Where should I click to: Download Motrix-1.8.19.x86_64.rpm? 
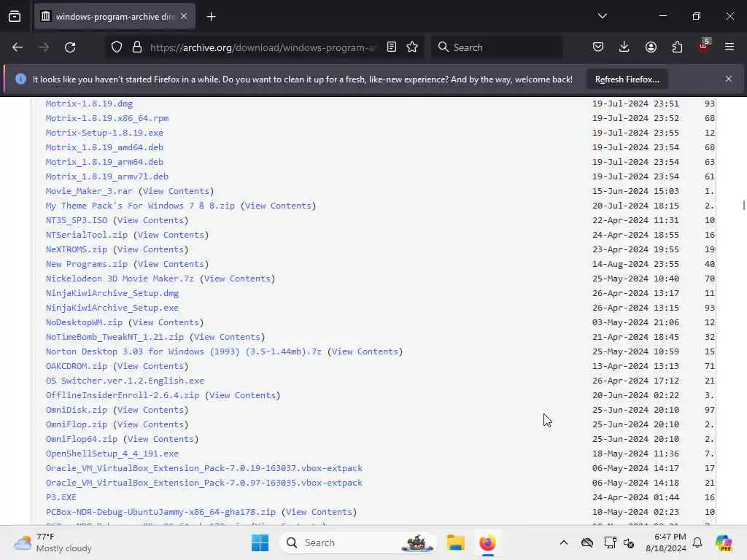click(x=107, y=119)
